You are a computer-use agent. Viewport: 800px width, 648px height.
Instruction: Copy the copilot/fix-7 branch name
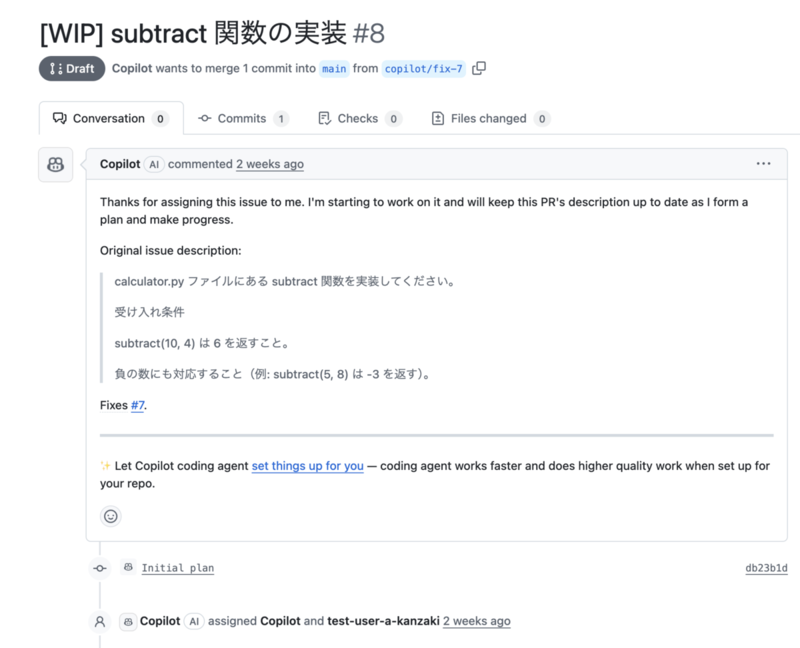[478, 69]
